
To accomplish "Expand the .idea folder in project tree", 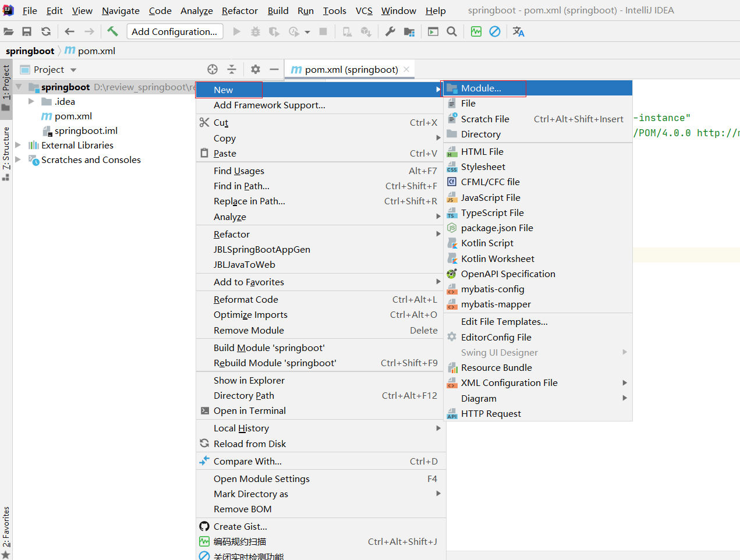I will [31, 101].
